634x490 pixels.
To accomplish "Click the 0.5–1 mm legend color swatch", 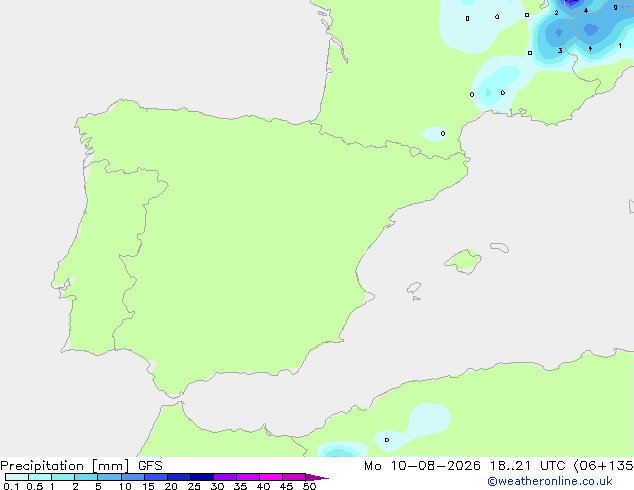I will pyautogui.click(x=40, y=477).
